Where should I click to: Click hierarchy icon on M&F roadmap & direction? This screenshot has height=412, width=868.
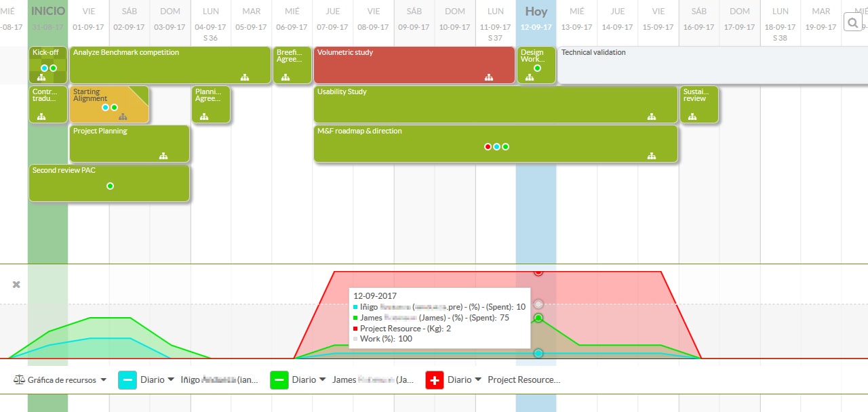pos(652,156)
